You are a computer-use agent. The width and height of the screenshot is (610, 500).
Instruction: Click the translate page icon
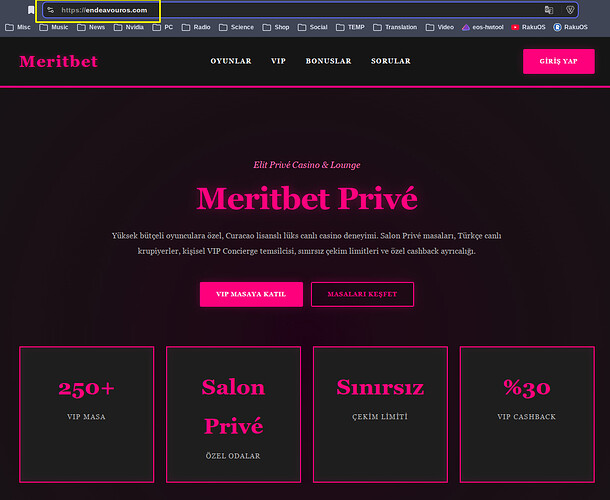pos(549,10)
